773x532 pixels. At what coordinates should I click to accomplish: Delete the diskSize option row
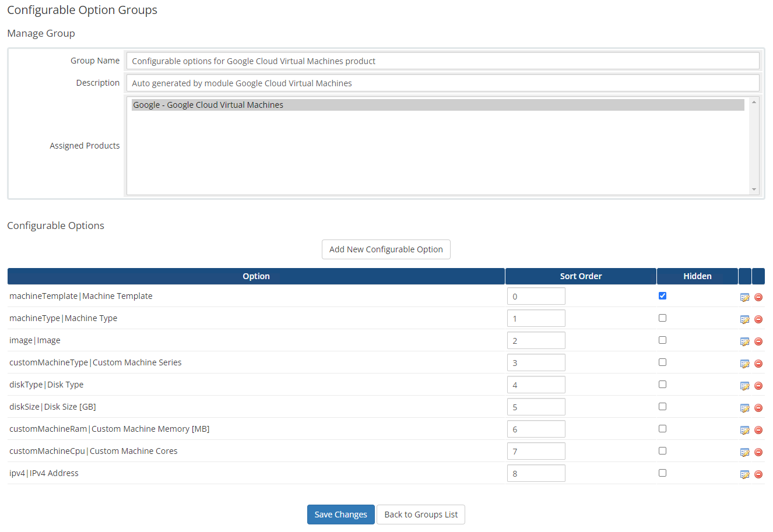tap(758, 408)
